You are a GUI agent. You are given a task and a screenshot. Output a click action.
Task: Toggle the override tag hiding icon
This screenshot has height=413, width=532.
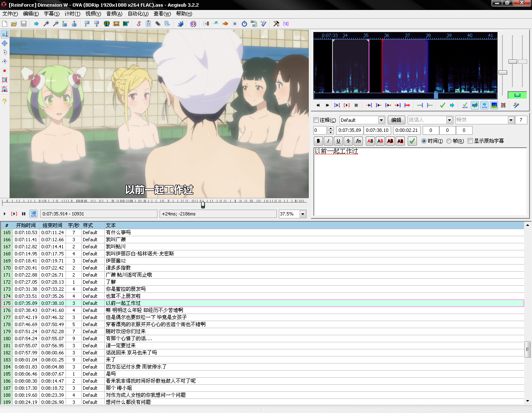click(x=286, y=24)
